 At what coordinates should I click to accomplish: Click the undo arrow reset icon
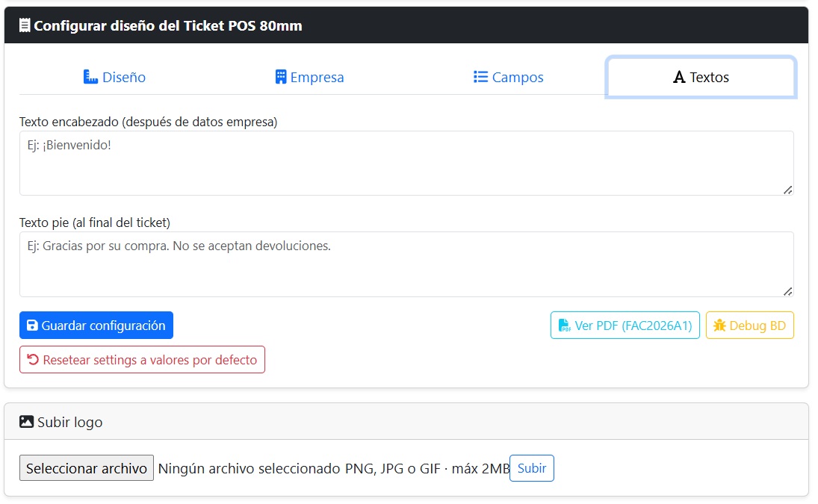(x=33, y=360)
